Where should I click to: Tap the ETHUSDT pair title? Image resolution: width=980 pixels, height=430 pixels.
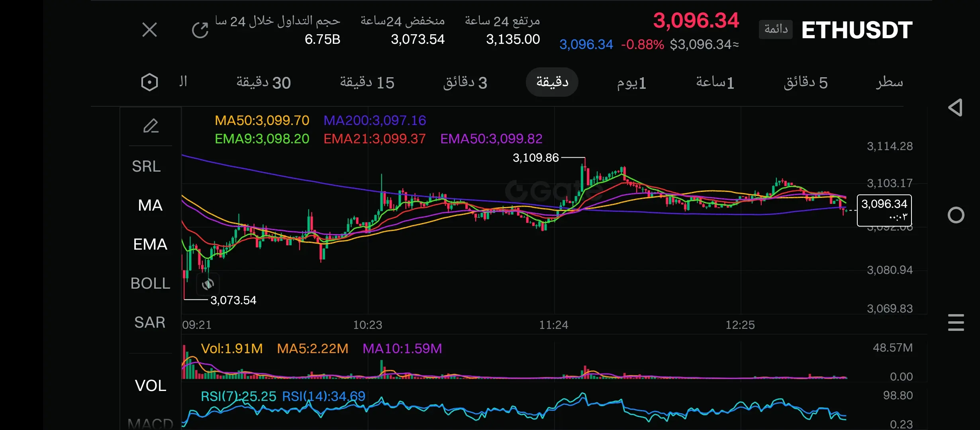(x=857, y=30)
